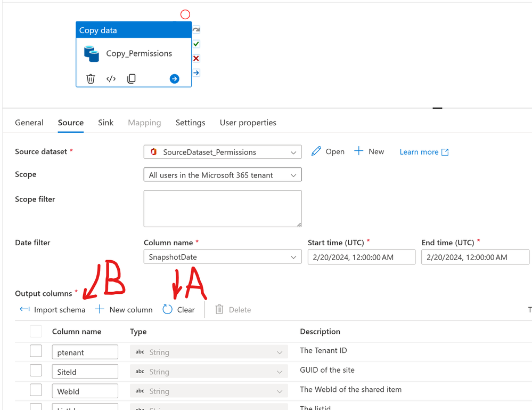Click the disabled Delete button label

(x=240, y=310)
